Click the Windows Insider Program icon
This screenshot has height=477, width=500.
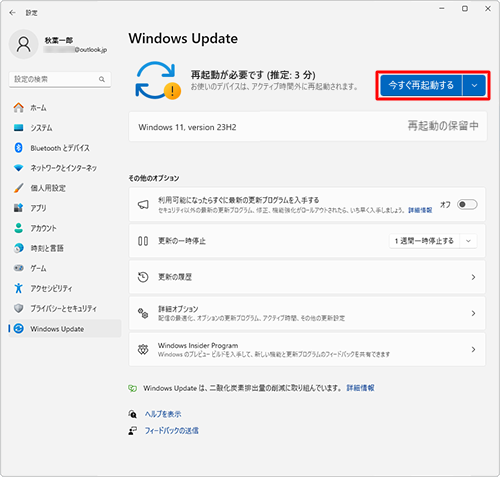(143, 349)
